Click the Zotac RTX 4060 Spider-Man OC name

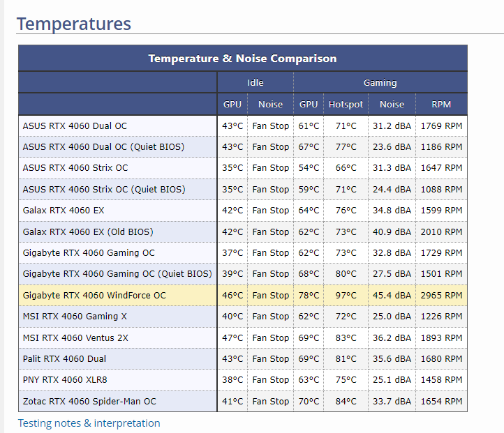tap(89, 402)
